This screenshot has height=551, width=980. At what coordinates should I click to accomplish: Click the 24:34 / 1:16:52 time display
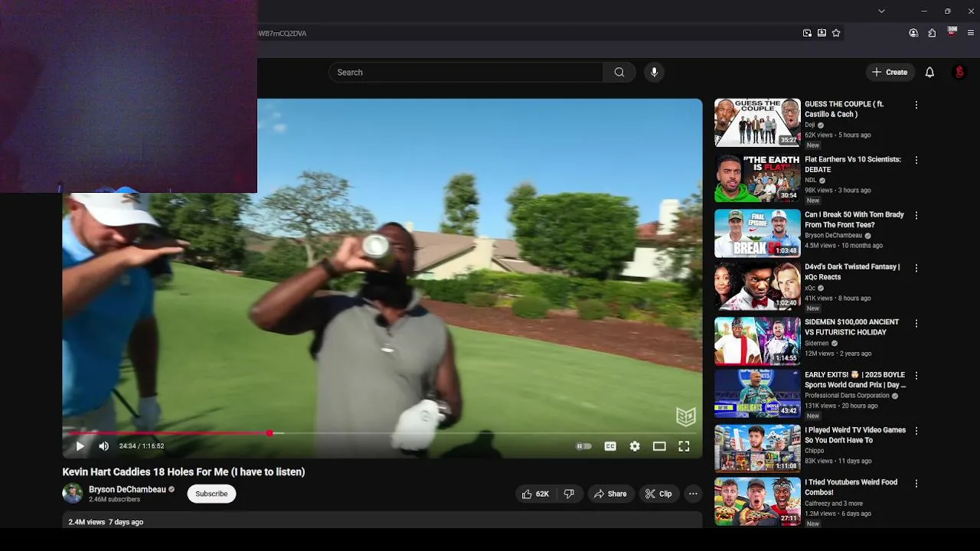[142, 446]
